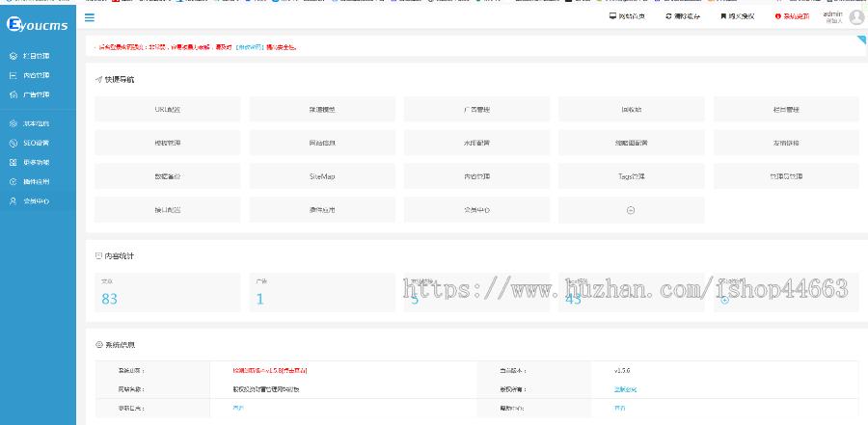Screen dimensions: 868x425
Task: Click the bookmark icon for 购买授权
Action: [723, 16]
